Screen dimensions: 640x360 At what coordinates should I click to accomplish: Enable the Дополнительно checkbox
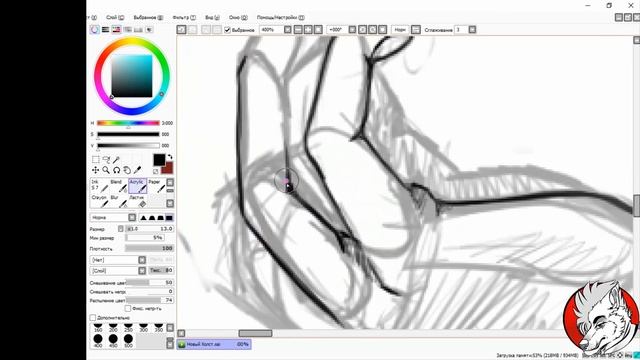[93, 318]
